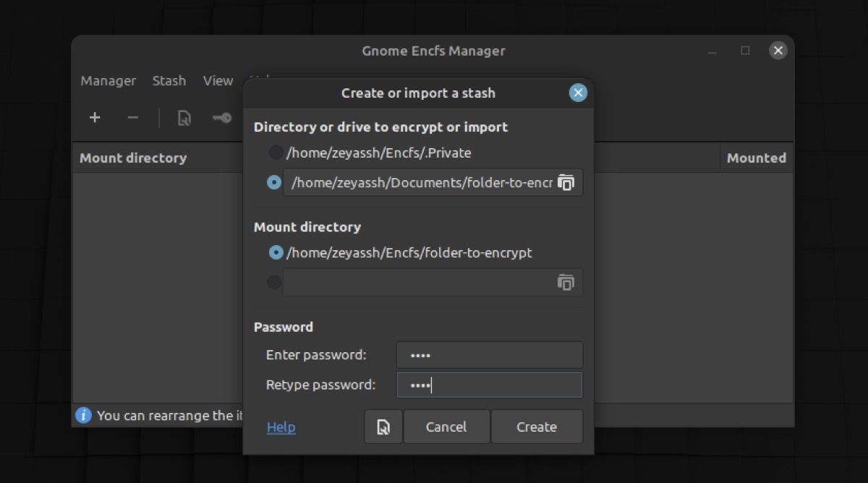Click the Cancel button
Image resolution: width=868 pixels, height=483 pixels.
point(446,427)
